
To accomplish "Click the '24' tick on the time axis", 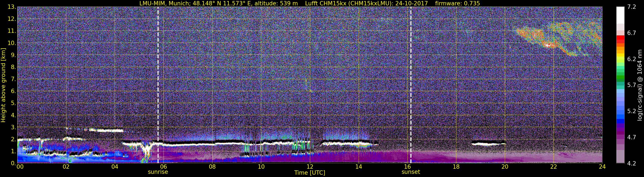I will click(602, 167).
